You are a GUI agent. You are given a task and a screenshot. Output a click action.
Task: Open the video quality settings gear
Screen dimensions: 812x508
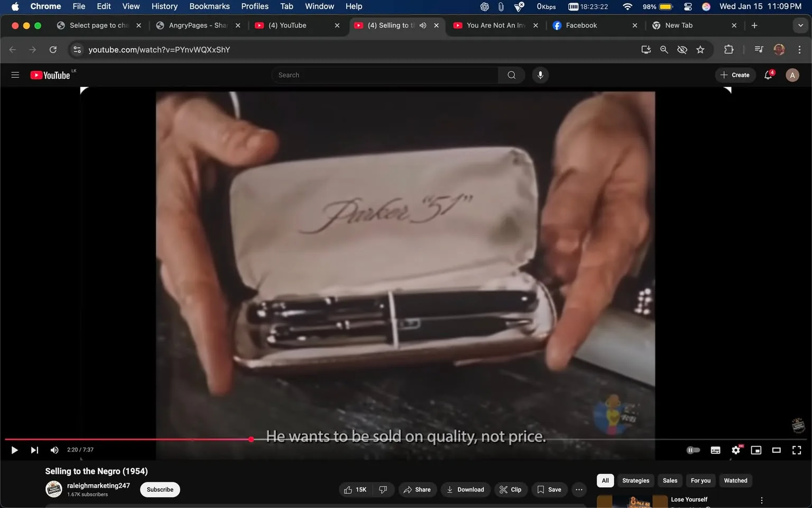pyautogui.click(x=735, y=450)
